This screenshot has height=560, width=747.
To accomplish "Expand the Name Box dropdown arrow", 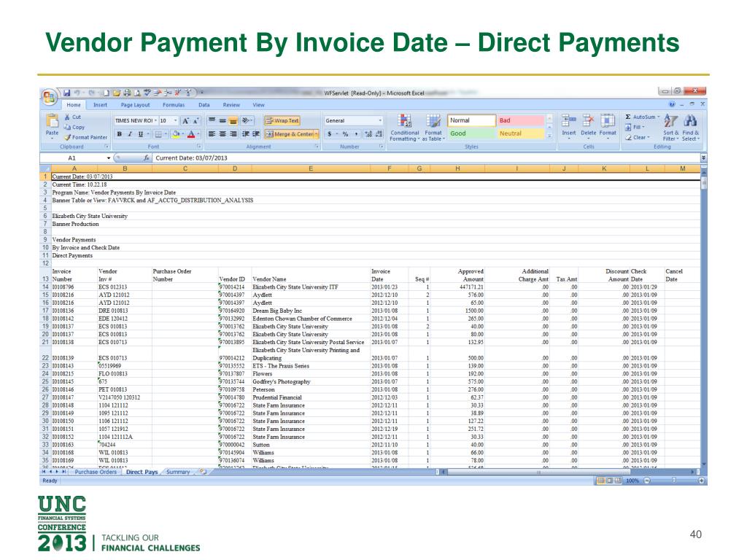I will click(109, 158).
